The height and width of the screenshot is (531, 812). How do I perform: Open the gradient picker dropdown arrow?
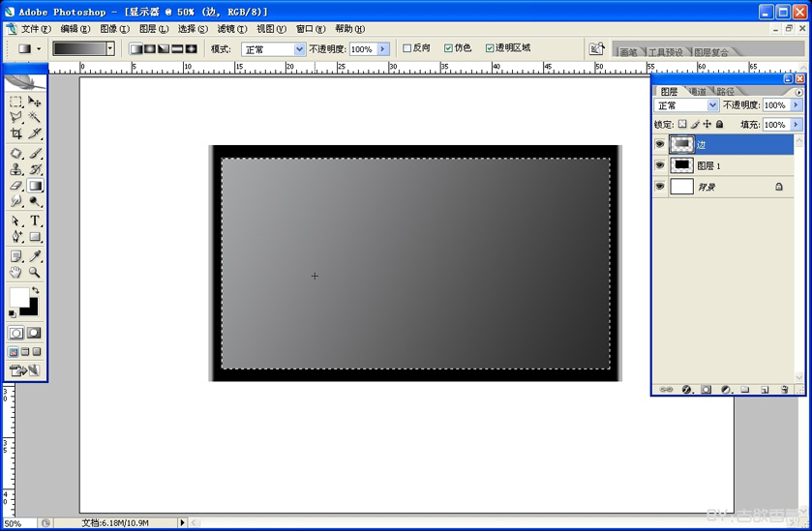pyautogui.click(x=110, y=48)
